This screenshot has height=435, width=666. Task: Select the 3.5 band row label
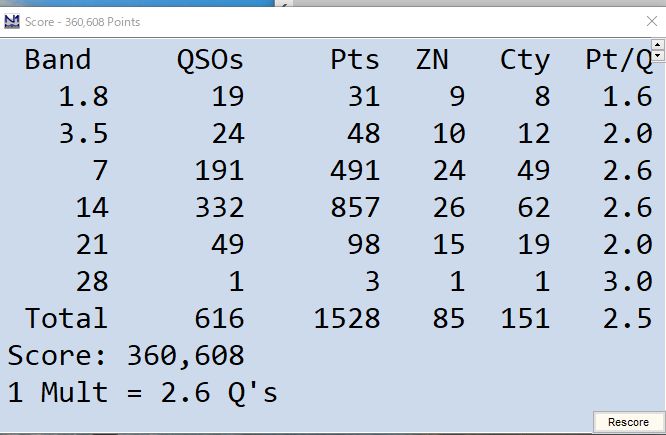pyautogui.click(x=83, y=134)
